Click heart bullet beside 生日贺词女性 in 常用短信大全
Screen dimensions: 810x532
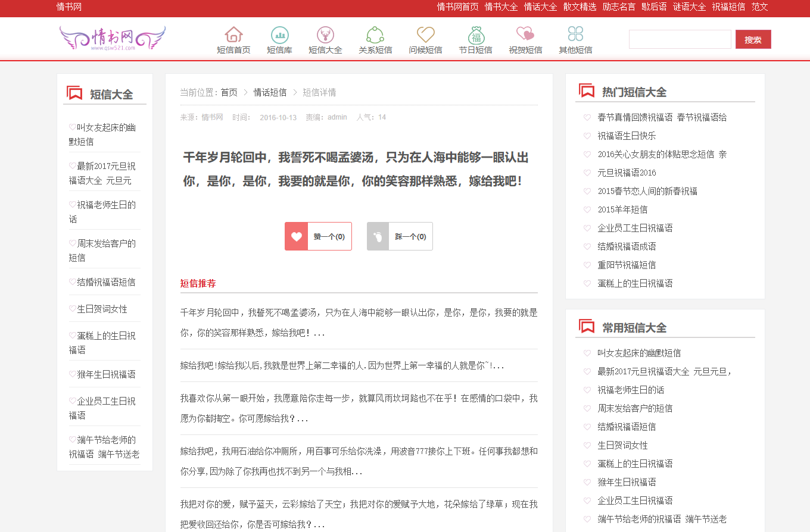click(x=587, y=446)
